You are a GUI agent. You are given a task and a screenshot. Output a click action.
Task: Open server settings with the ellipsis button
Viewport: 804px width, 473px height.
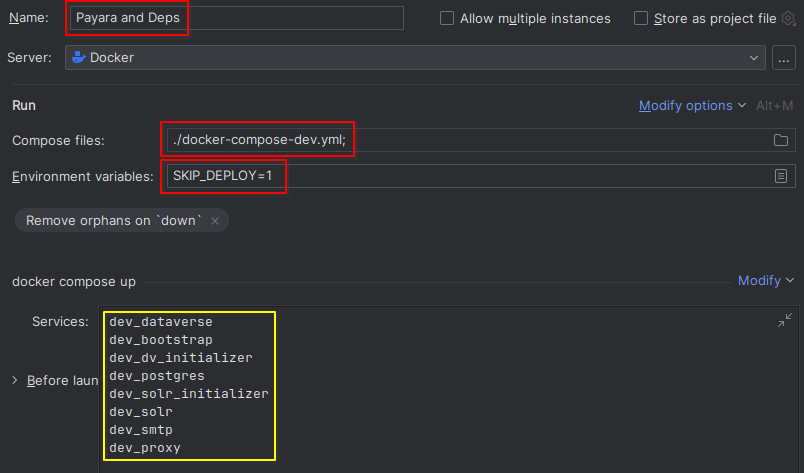784,58
